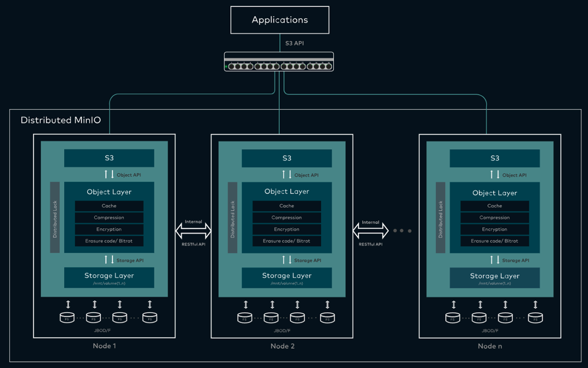The width and height of the screenshot is (588, 368).
Task: Click Erasure code/ Bitrot in Node 2
Action: pos(287,241)
